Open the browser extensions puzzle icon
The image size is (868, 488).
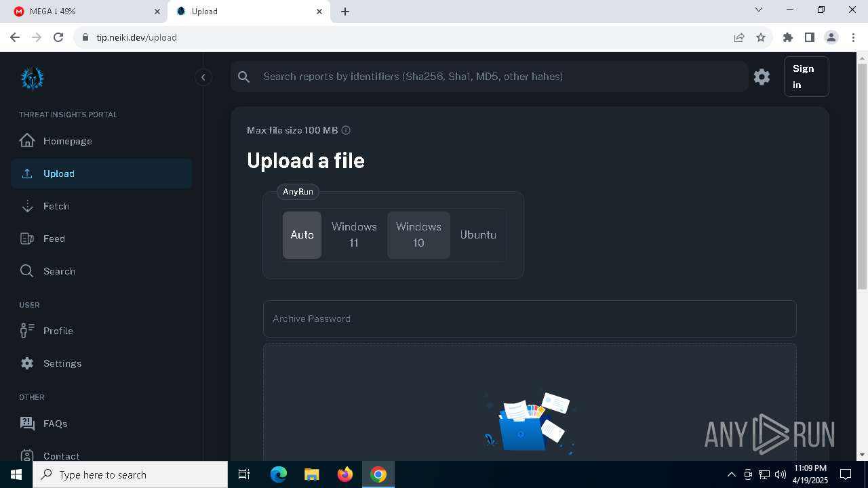click(x=788, y=37)
